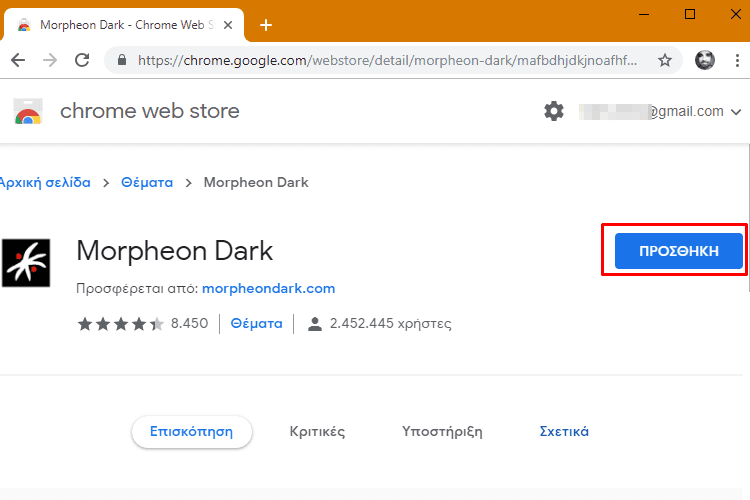750x500 pixels.
Task: Click Morpheon Dark breadcrumb text
Action: [256, 182]
